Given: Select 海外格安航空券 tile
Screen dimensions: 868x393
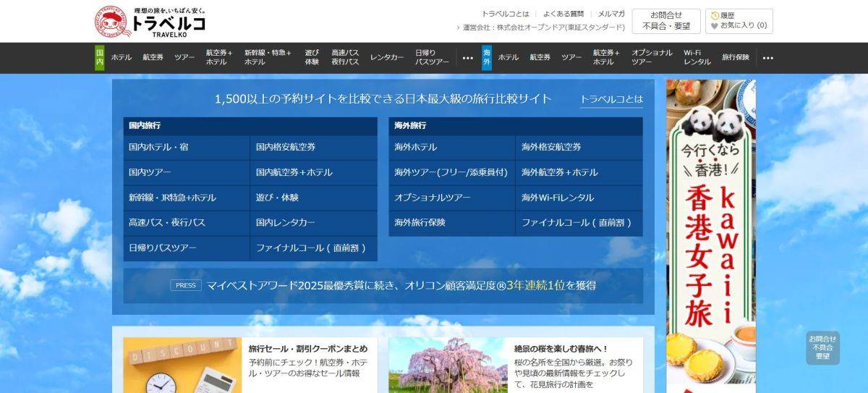Looking at the screenshot, I should 579,147.
